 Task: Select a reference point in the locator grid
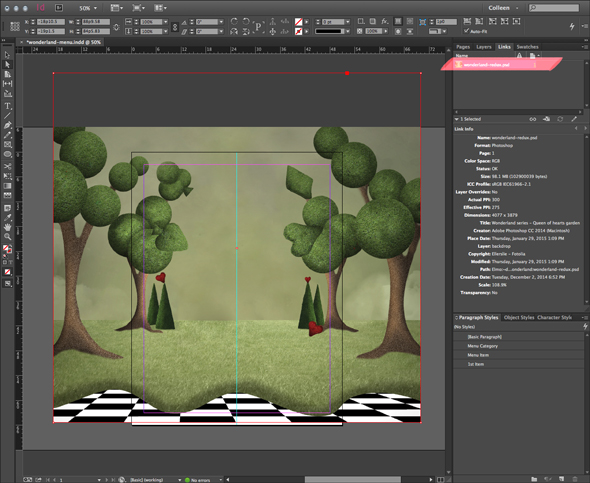point(15,26)
